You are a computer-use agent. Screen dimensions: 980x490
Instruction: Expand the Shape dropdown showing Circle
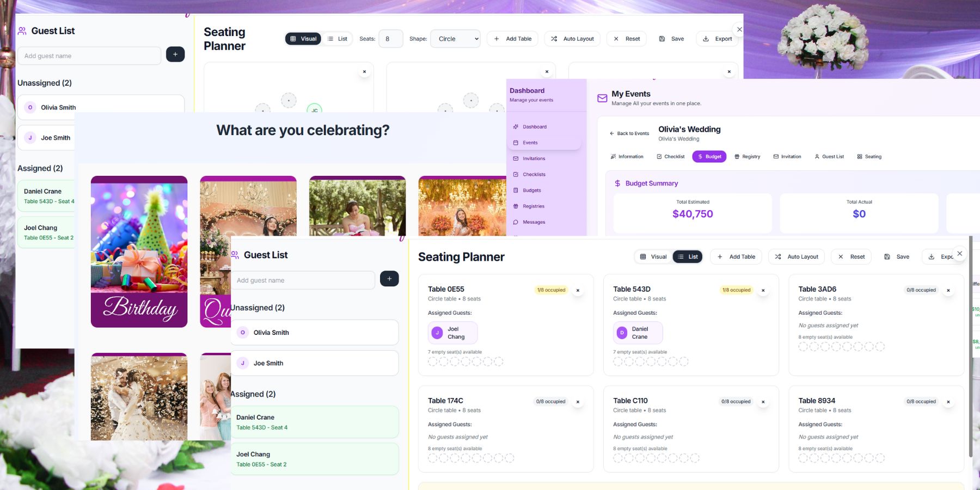[x=455, y=39]
